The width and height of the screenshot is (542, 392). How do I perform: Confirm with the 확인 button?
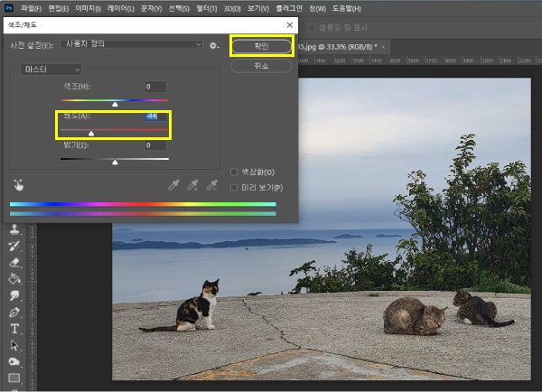(261, 46)
